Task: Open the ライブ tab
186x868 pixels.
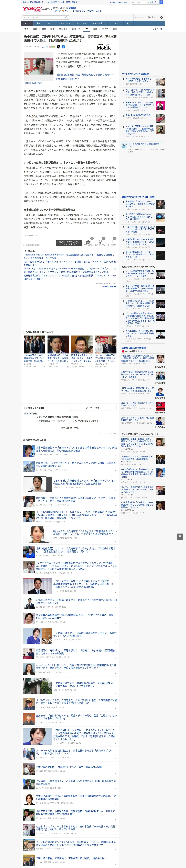Action: pyautogui.click(x=49, y=24)
